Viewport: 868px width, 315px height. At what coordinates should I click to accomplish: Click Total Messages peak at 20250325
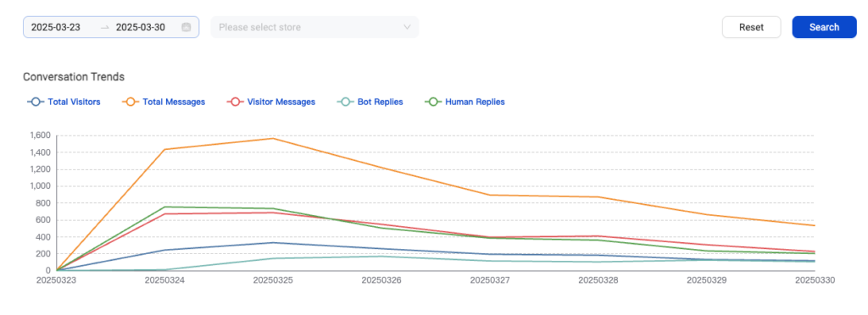tap(273, 138)
